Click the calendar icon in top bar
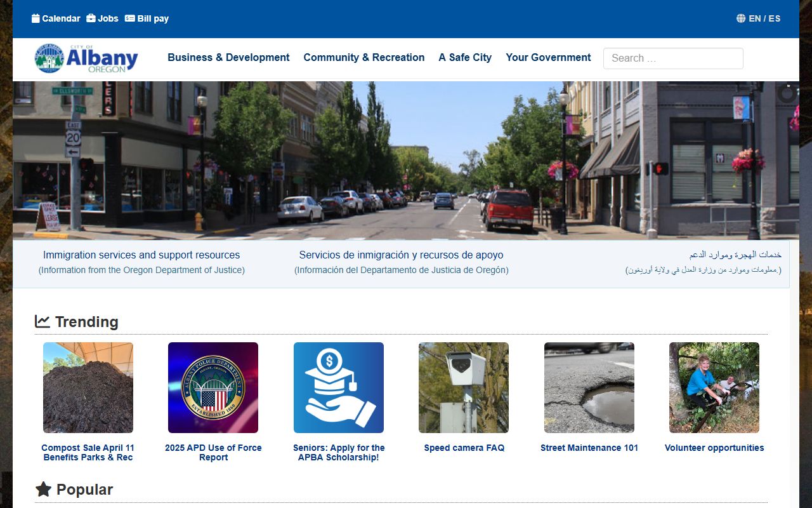 pos(36,18)
